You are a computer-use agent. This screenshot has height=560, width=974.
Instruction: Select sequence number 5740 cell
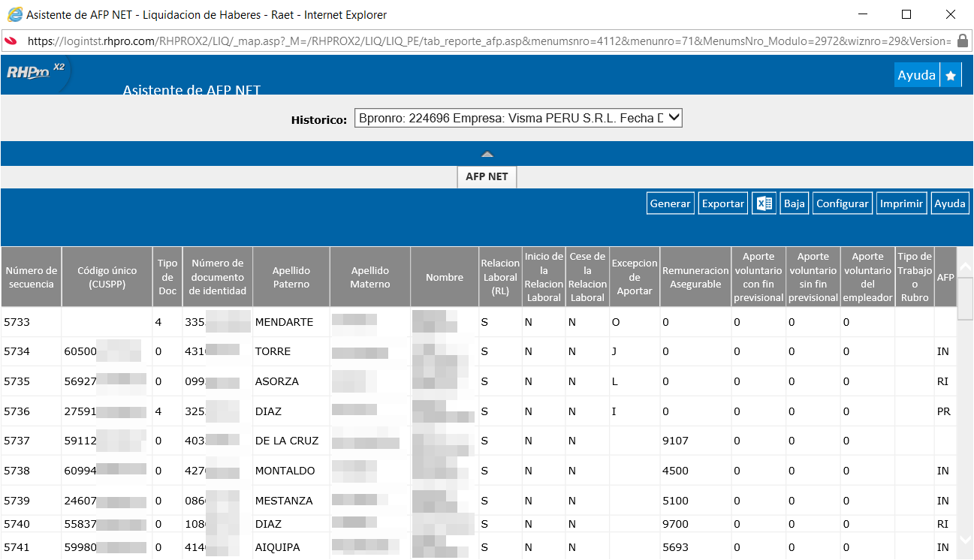(32, 524)
